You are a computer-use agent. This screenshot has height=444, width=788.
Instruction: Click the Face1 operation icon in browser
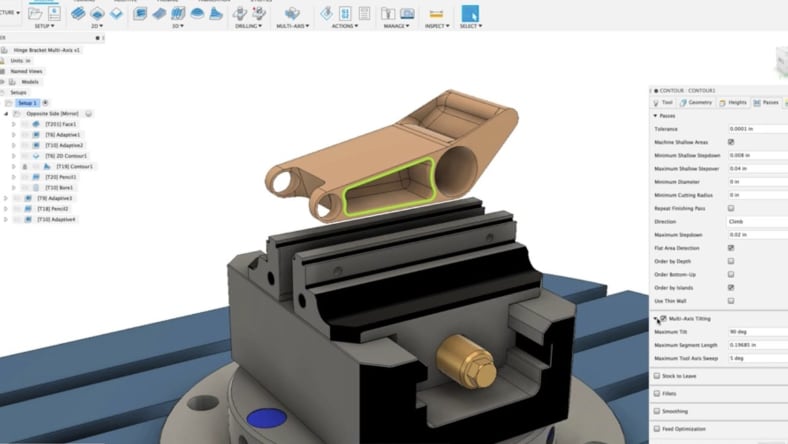[x=36, y=124]
